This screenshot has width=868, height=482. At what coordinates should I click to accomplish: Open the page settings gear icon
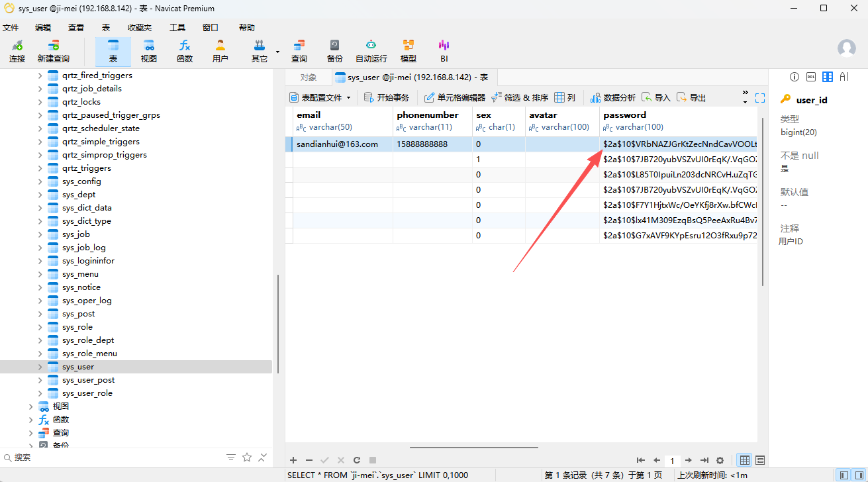tap(720, 460)
